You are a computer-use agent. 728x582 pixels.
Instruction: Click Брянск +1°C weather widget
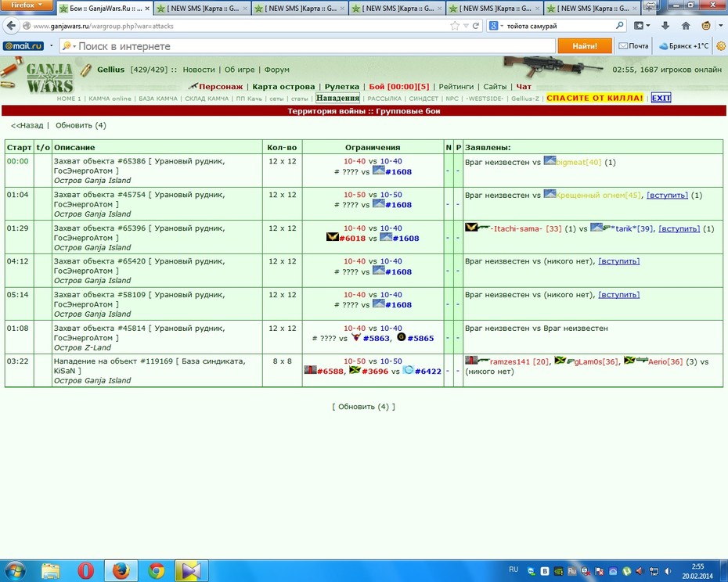pyautogui.click(x=684, y=46)
